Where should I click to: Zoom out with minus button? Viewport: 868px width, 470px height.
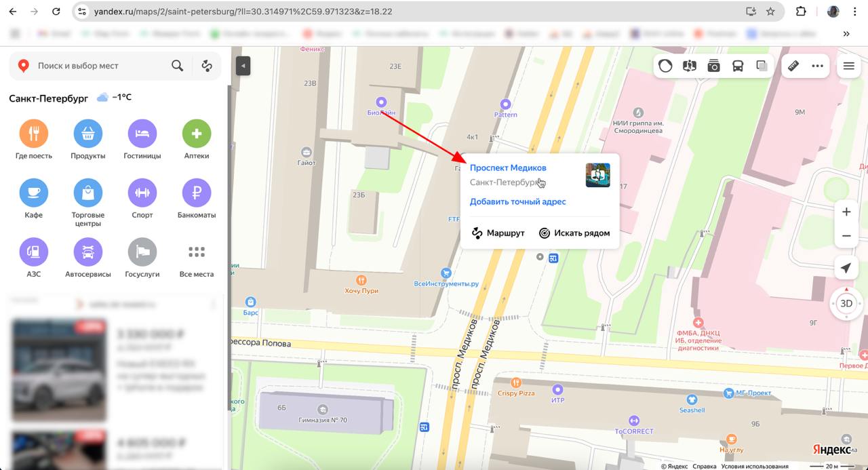tap(846, 236)
